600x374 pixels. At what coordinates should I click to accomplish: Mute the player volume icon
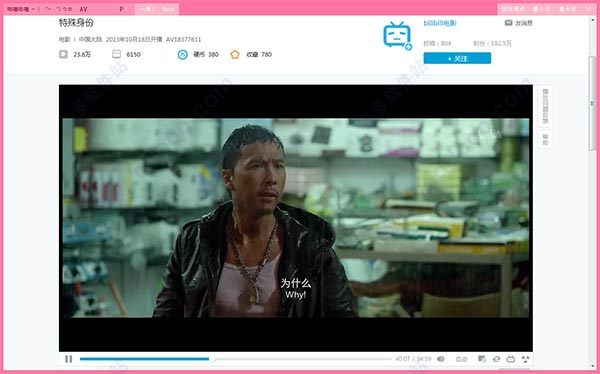point(441,359)
